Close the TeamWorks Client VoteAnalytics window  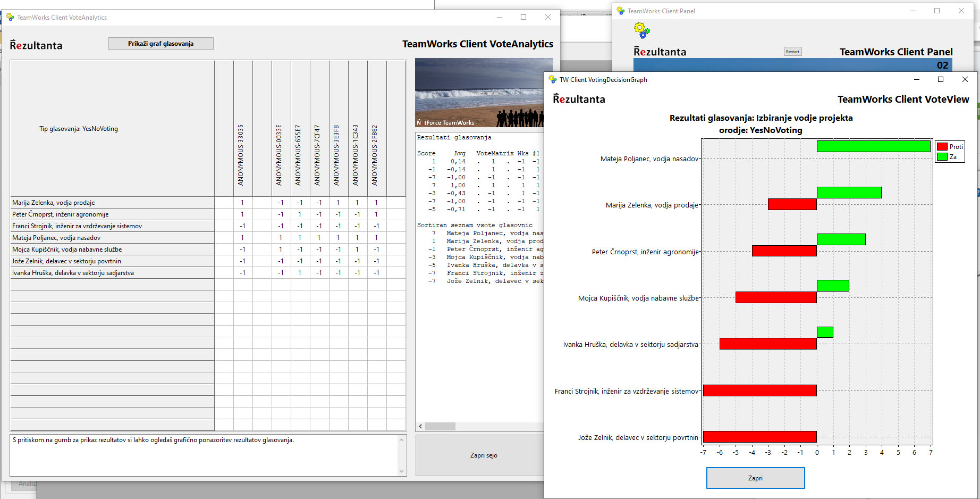click(x=548, y=17)
